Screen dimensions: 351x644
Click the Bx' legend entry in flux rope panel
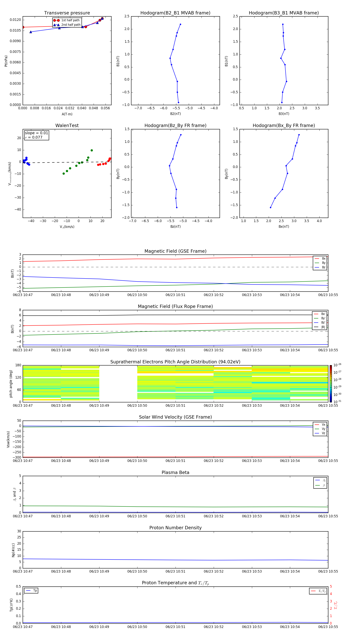[x=320, y=314]
